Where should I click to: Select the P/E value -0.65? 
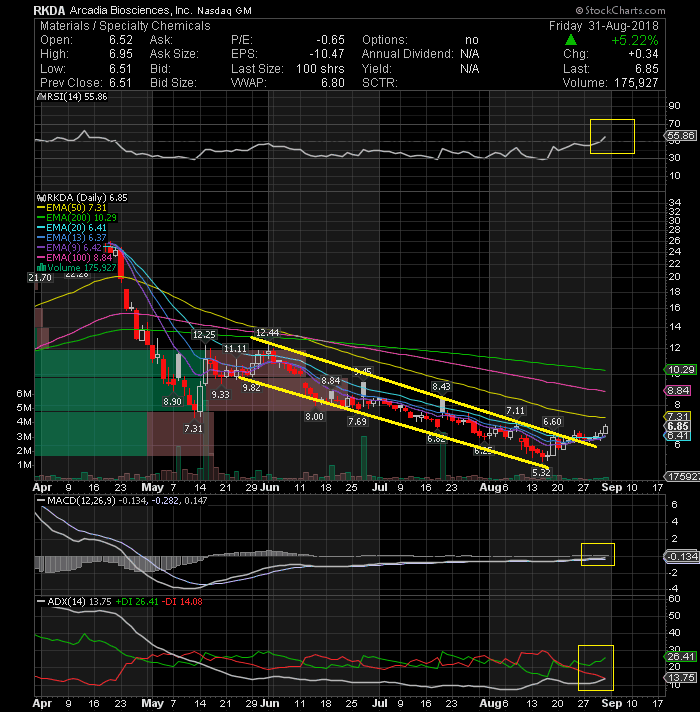click(x=330, y=40)
